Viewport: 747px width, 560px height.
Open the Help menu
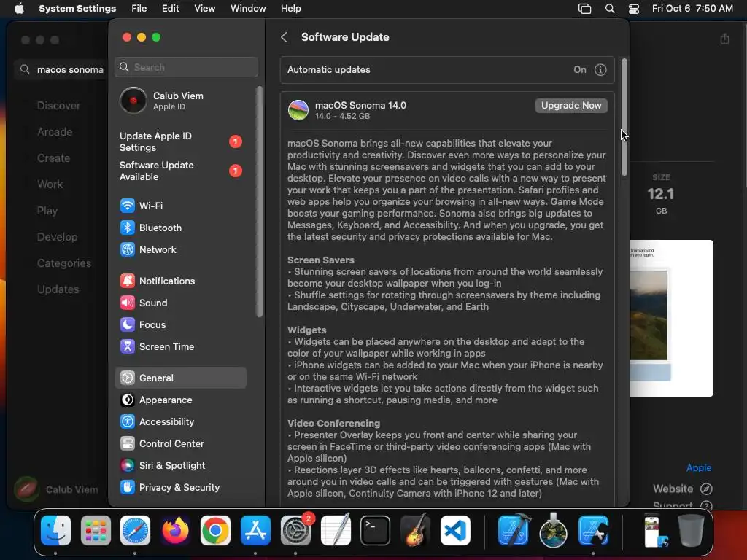click(x=290, y=9)
